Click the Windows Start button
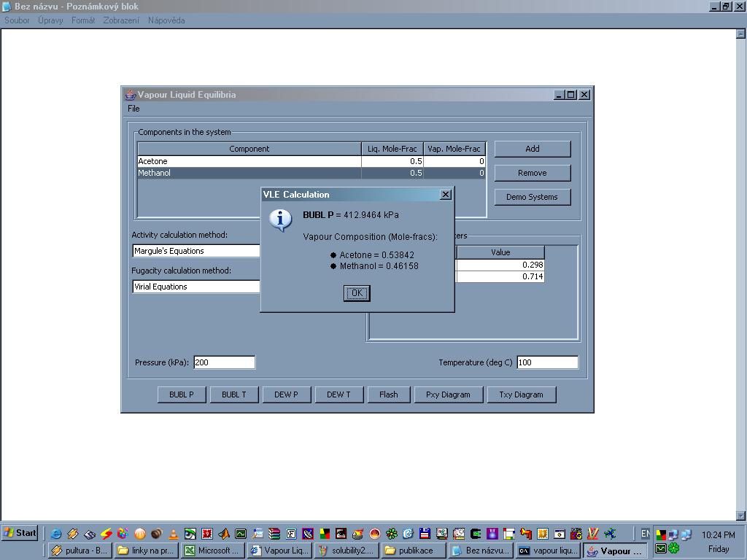 (x=20, y=533)
